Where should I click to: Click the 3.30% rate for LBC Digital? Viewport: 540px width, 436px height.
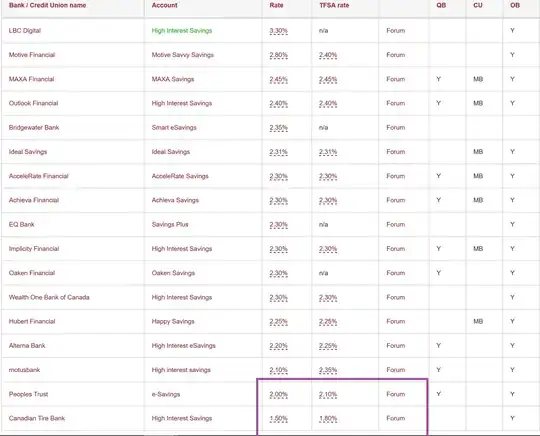278,31
